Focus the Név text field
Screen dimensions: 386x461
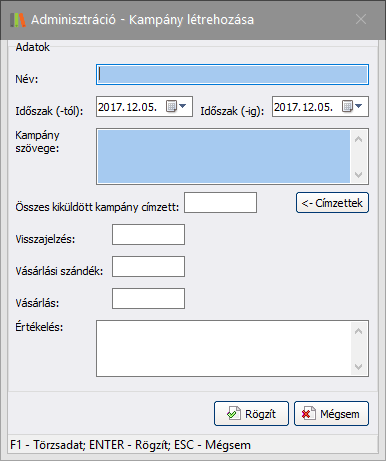(x=232, y=74)
